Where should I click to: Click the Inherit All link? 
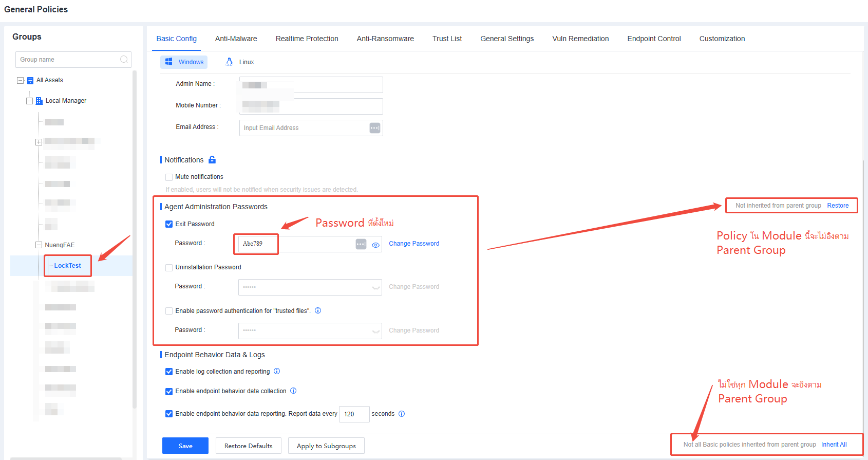(834, 445)
